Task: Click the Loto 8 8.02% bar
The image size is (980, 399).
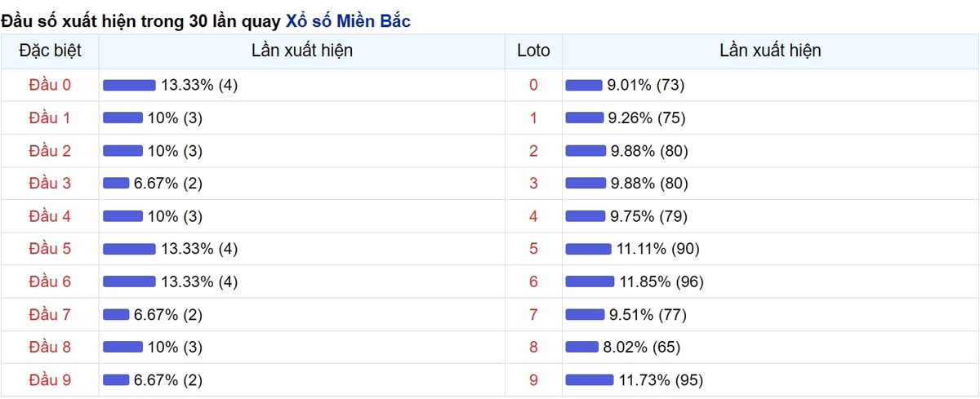Action: tap(582, 347)
